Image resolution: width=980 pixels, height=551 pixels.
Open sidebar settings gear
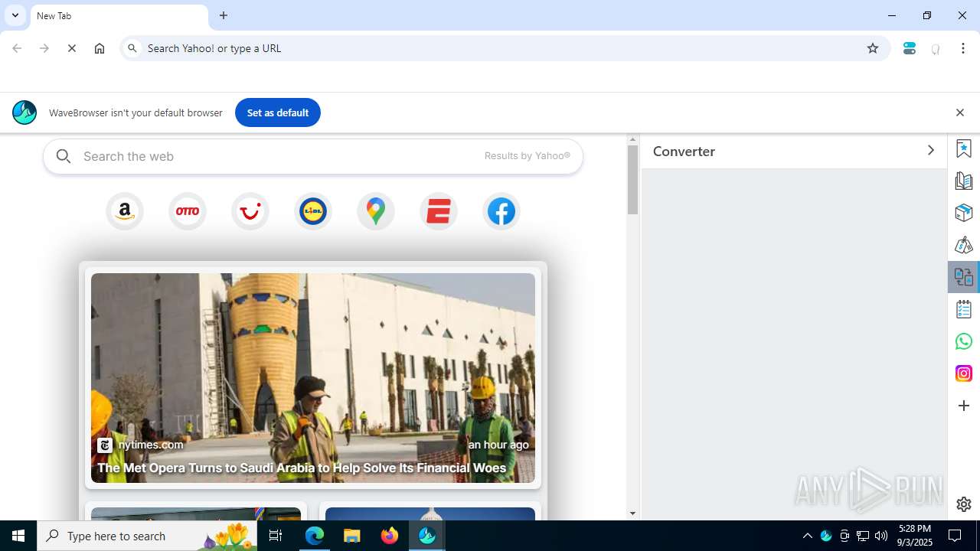click(x=964, y=504)
